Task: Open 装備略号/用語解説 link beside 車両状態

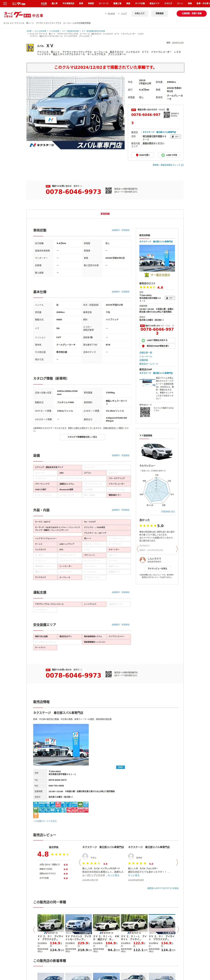Action: (120, 230)
